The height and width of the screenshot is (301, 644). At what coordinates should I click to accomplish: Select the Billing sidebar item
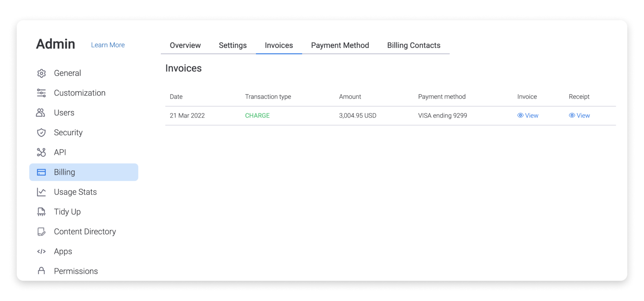tap(84, 172)
